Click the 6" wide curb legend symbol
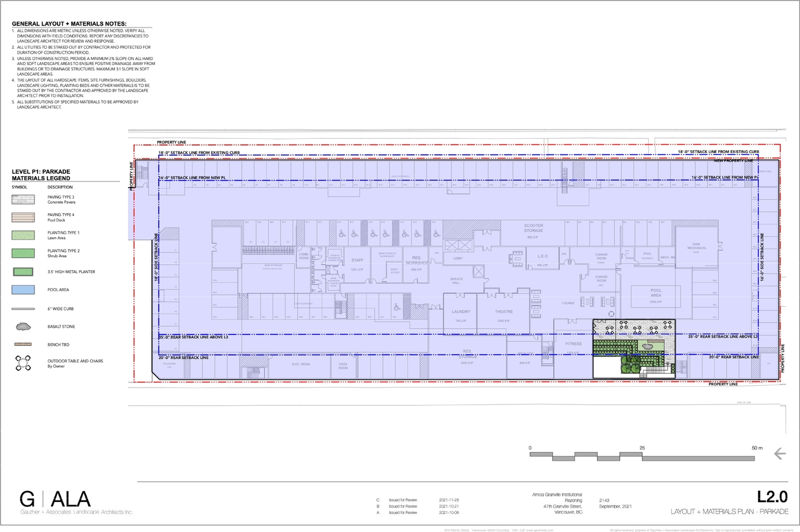 (x=24, y=308)
